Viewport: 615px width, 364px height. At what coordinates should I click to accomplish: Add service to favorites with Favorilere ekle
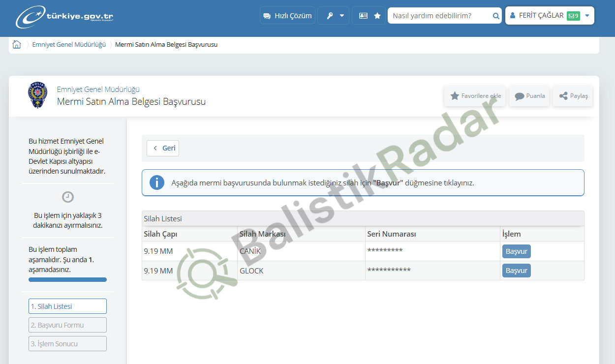point(475,96)
